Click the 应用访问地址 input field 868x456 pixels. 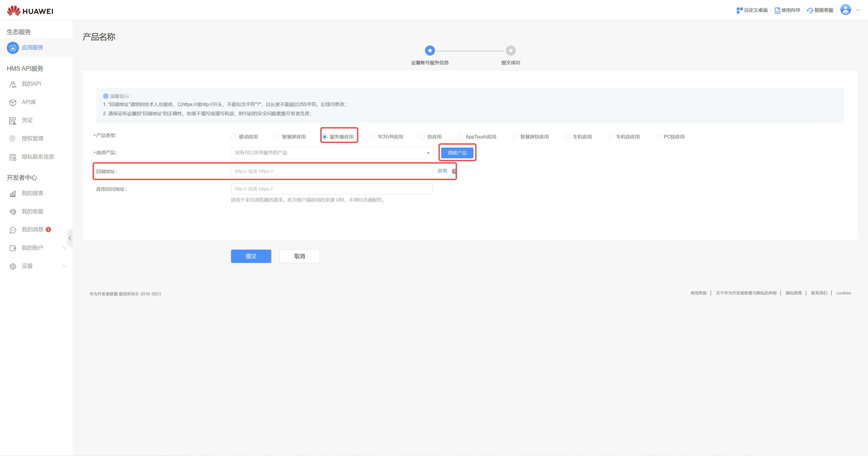click(332, 189)
